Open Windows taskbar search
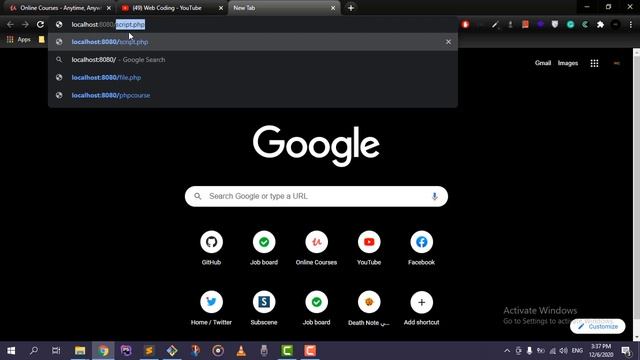The width and height of the screenshot is (640, 360). 34,351
